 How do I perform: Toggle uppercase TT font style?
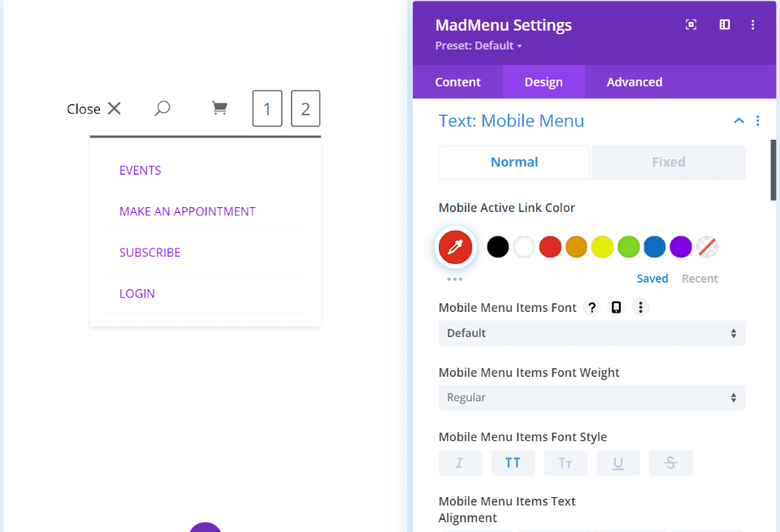(513, 463)
